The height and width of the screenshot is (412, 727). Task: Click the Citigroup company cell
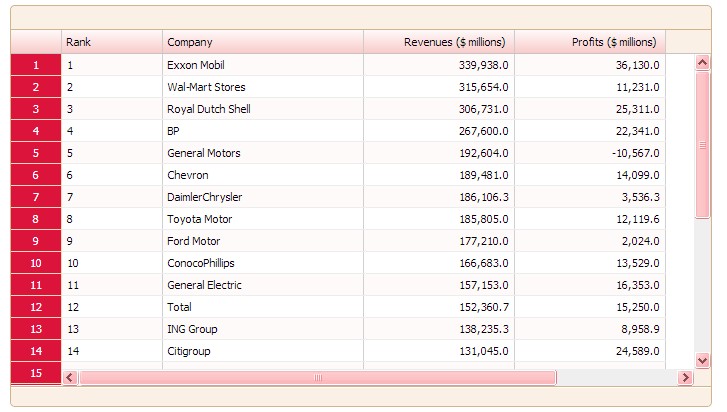(262, 351)
